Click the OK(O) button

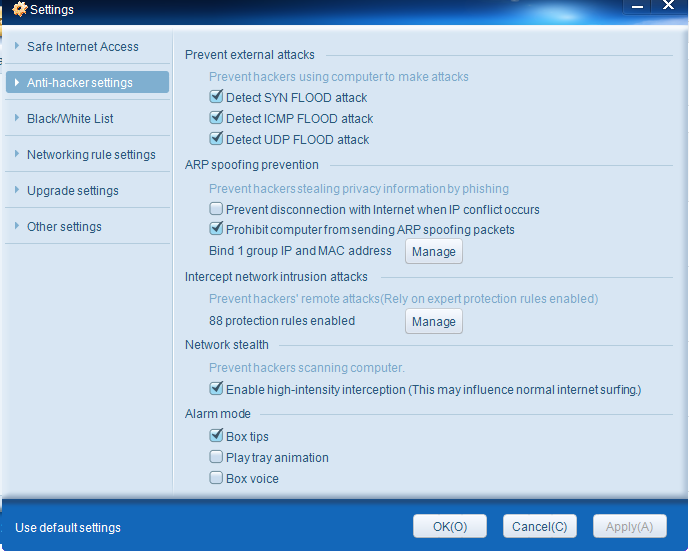450,527
